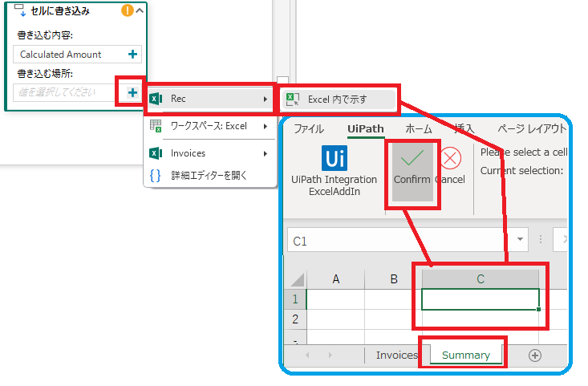Switch to the UiPath ribbon tab

(x=366, y=129)
